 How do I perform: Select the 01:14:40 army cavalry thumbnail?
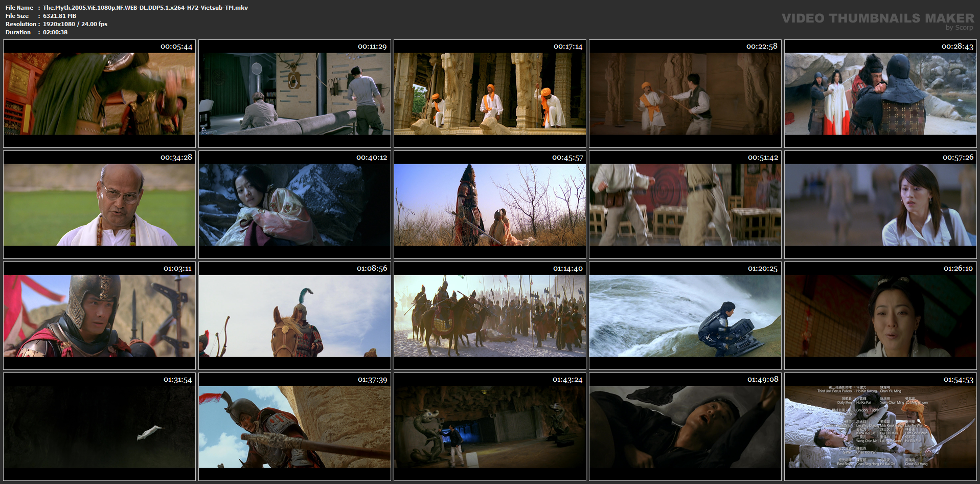[x=490, y=316]
